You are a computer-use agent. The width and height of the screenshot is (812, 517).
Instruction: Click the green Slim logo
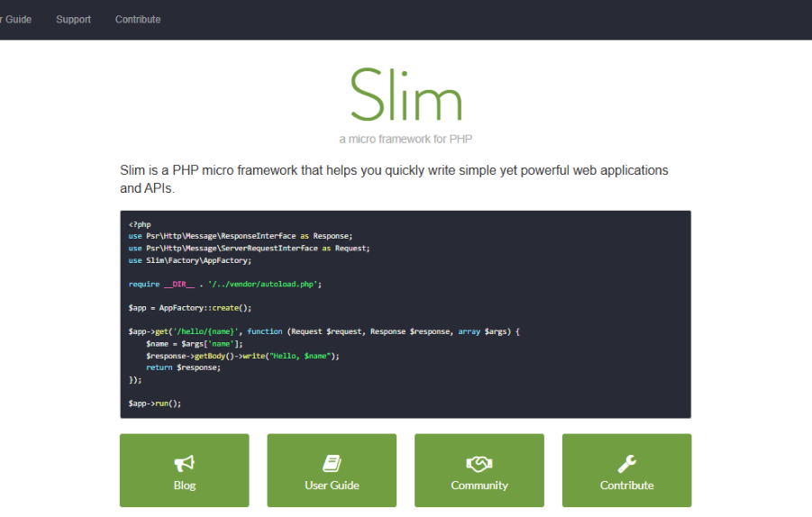[x=406, y=95]
